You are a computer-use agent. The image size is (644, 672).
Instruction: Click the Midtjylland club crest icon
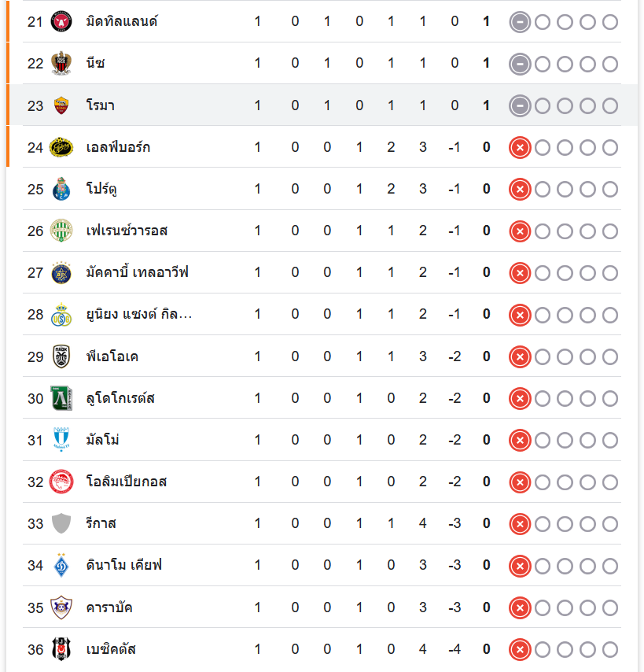[61, 21]
